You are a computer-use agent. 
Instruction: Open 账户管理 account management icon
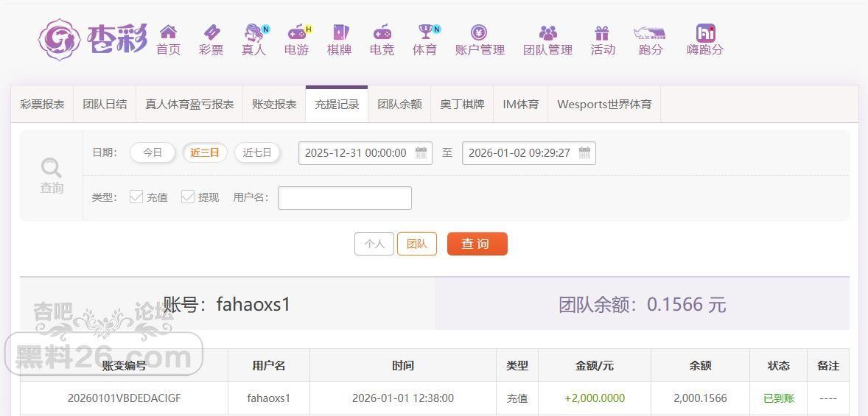click(x=479, y=32)
